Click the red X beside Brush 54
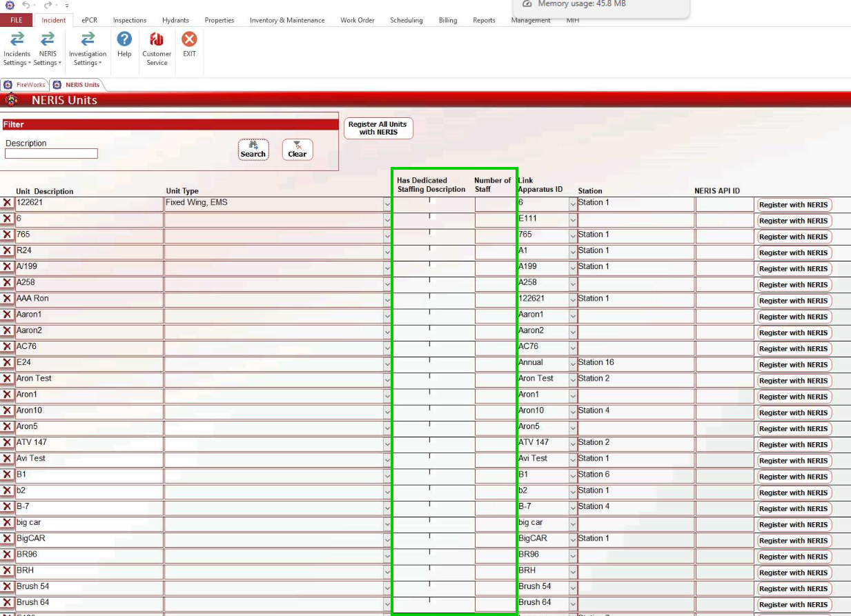The height and width of the screenshot is (616, 851). (x=8, y=587)
